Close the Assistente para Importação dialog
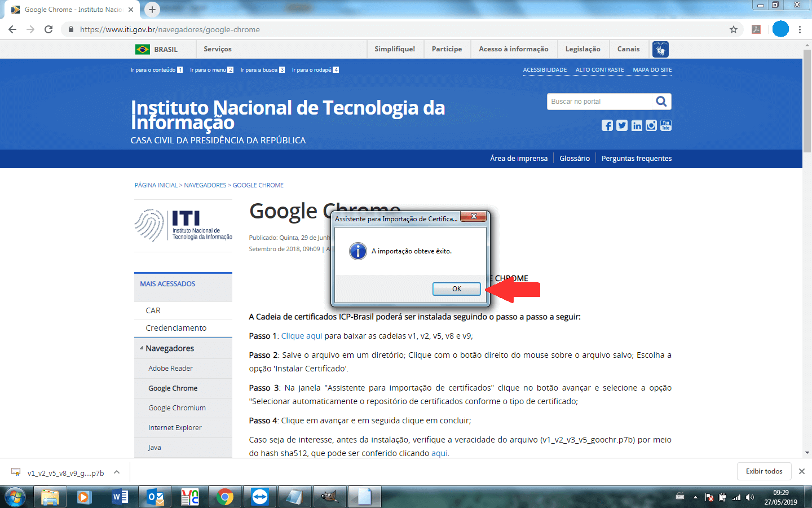 (474, 216)
